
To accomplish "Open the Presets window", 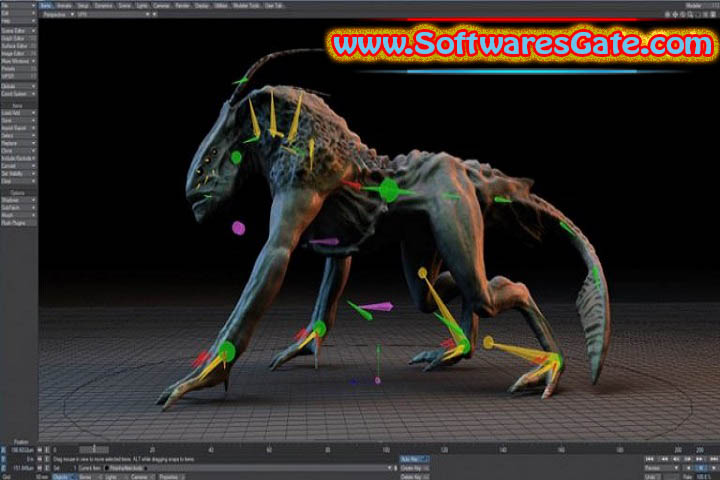I will point(18,69).
